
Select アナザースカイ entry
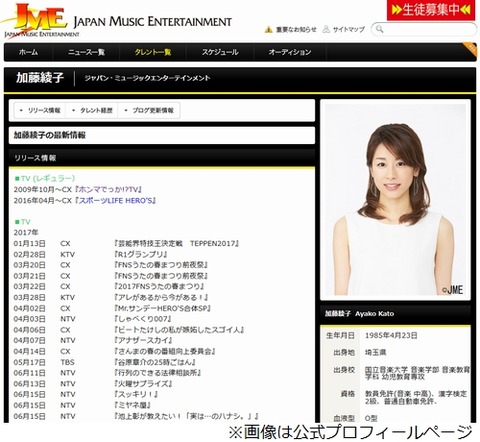143,341
